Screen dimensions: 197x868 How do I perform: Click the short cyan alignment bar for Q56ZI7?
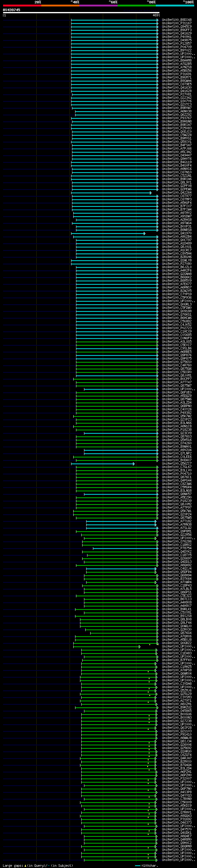103,464
